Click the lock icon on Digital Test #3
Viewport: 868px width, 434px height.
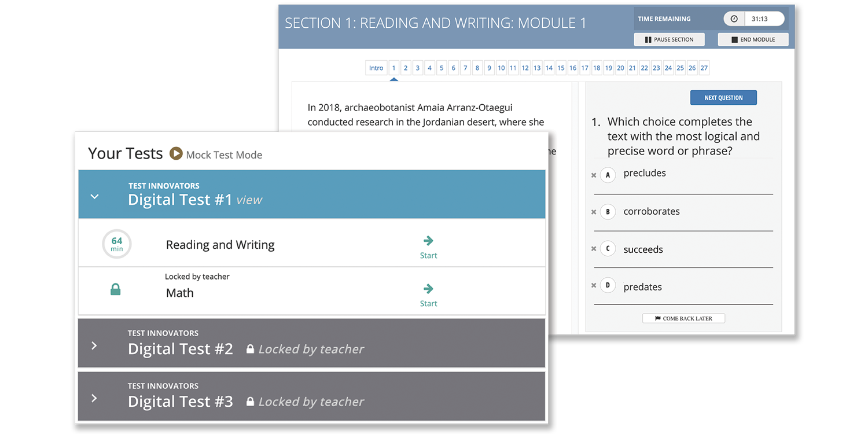tap(250, 402)
